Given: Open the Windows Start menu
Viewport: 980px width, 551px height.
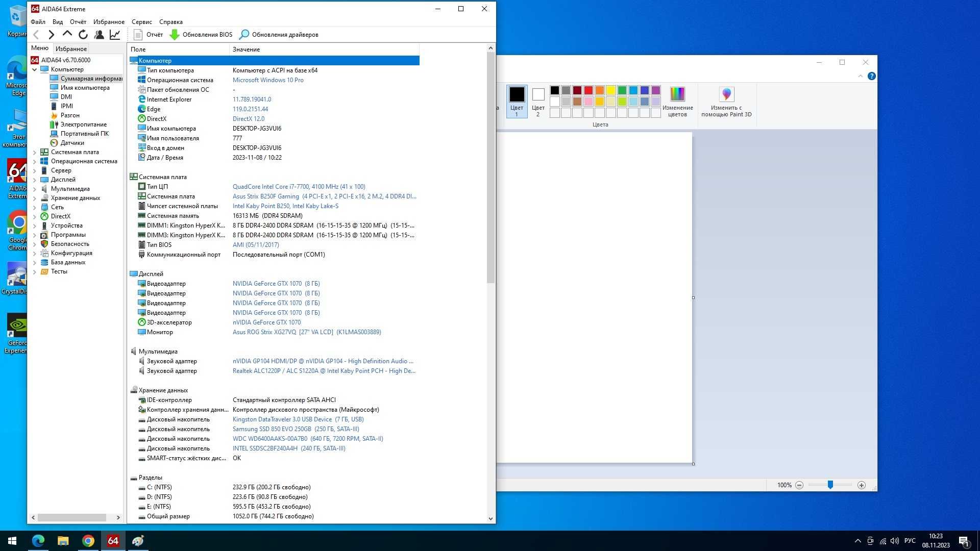Looking at the screenshot, I should 12,541.
